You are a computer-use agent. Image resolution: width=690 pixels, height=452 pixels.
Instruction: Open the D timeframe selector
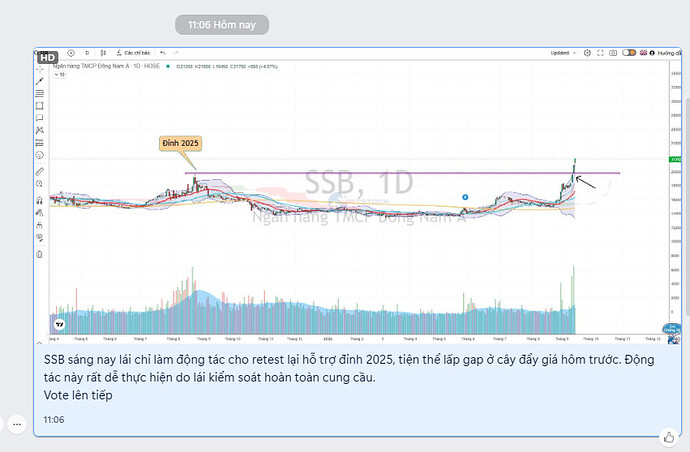click(87, 53)
